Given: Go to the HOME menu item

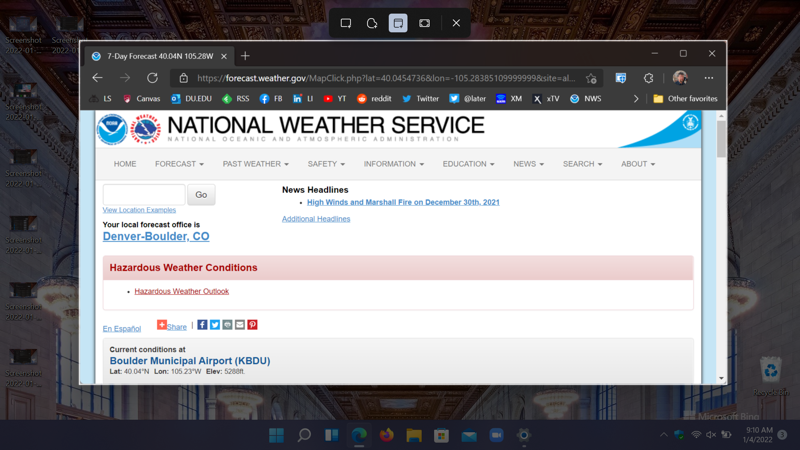Looking at the screenshot, I should pos(125,164).
